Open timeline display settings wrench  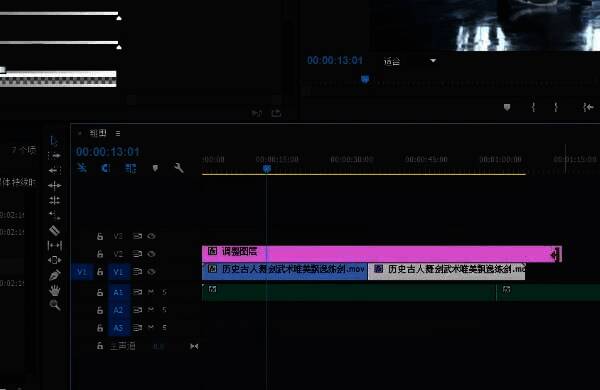179,168
